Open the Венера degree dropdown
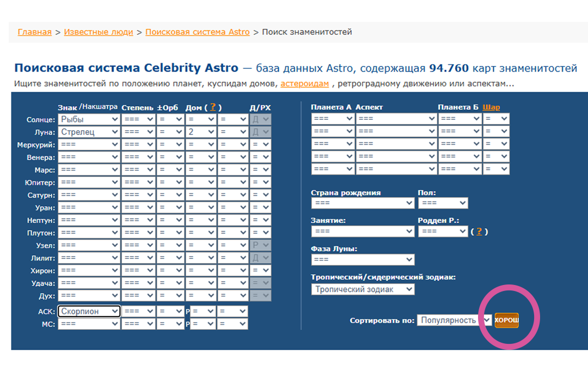588x376 pixels. [x=138, y=157]
